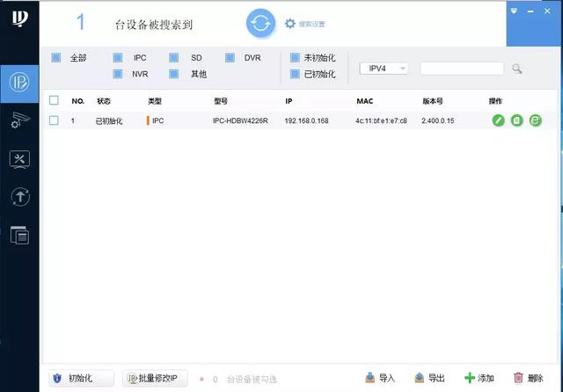Toggle the IPC filter checkbox

[x=117, y=57]
